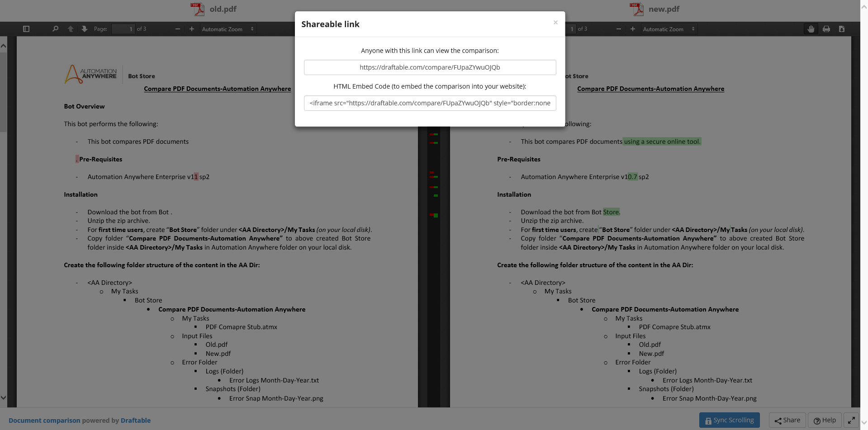868x430 pixels.
Task: Download the new.pdf document
Action: [x=842, y=29]
